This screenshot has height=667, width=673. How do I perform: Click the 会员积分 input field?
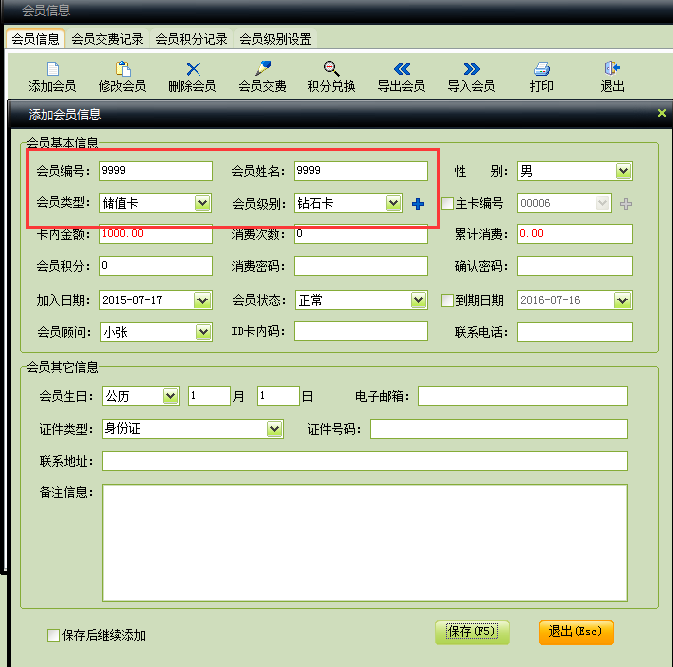(x=156, y=266)
